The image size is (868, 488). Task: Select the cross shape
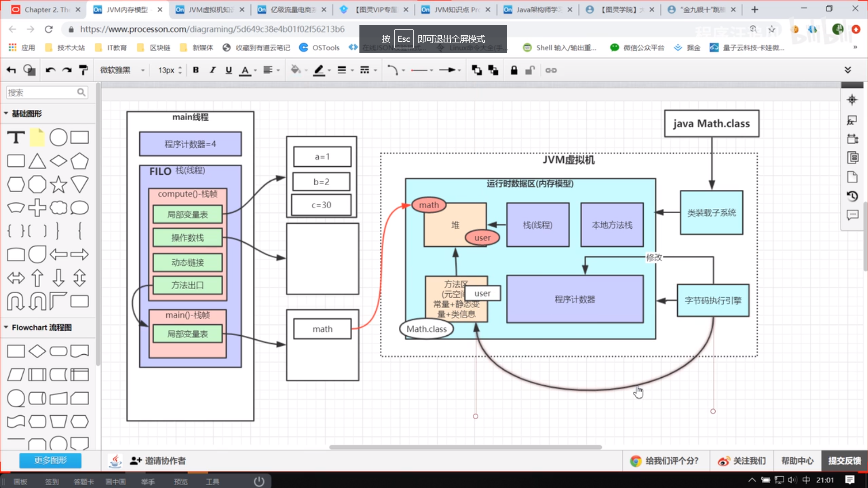37,208
